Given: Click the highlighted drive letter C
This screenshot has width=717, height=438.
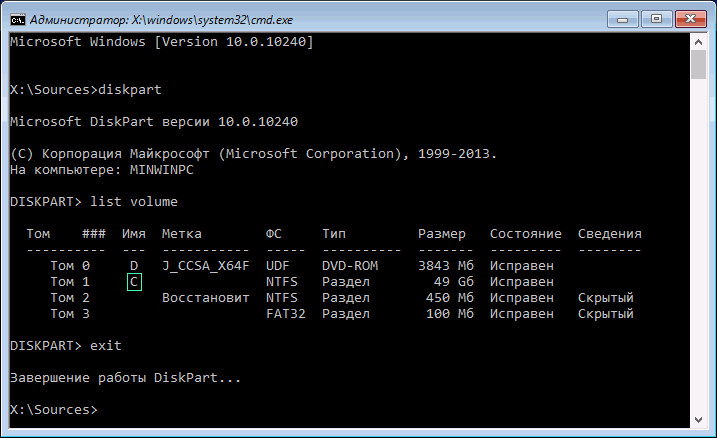Looking at the screenshot, I should tap(134, 282).
